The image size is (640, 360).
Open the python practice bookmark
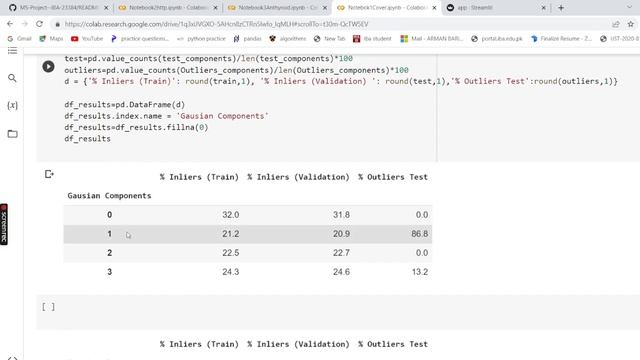coord(201,39)
